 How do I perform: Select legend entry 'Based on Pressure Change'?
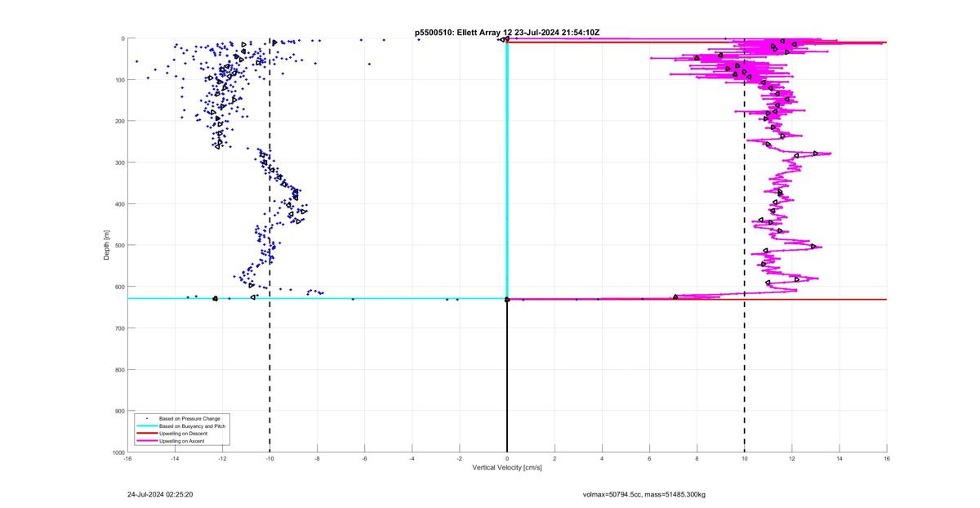click(x=189, y=419)
